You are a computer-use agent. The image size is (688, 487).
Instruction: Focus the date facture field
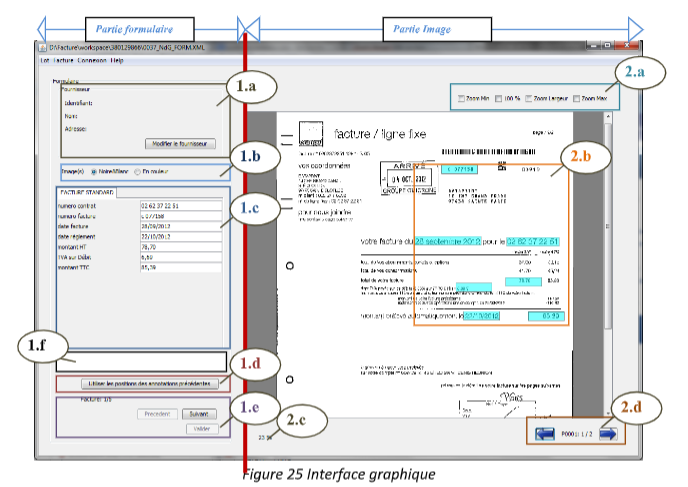coord(181,226)
